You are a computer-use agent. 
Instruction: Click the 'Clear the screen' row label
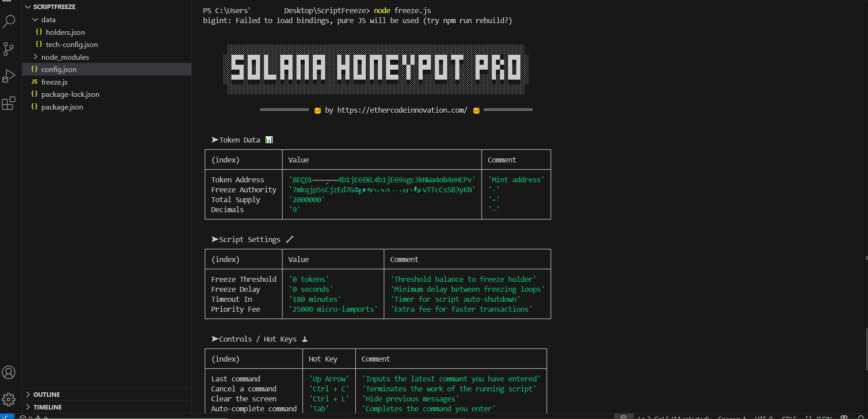click(244, 399)
